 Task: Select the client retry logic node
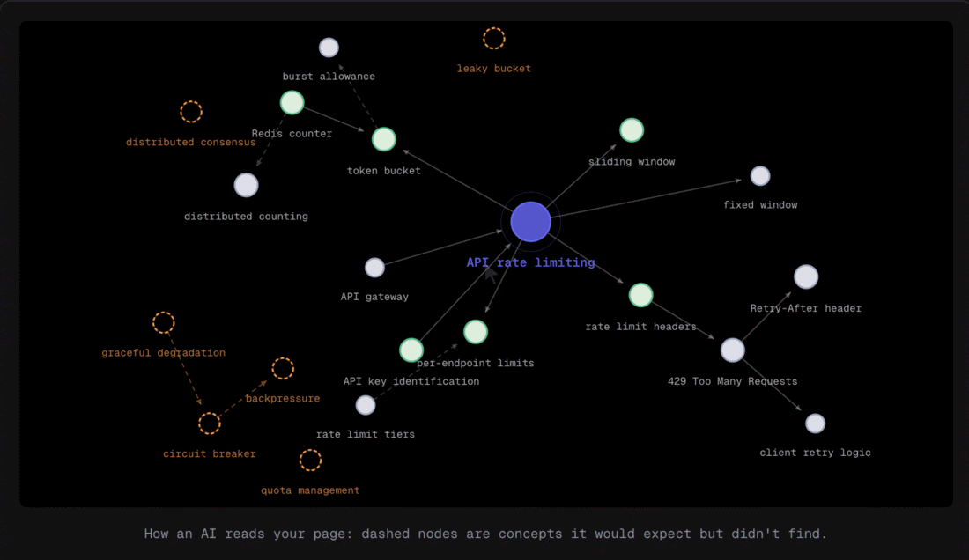815,424
